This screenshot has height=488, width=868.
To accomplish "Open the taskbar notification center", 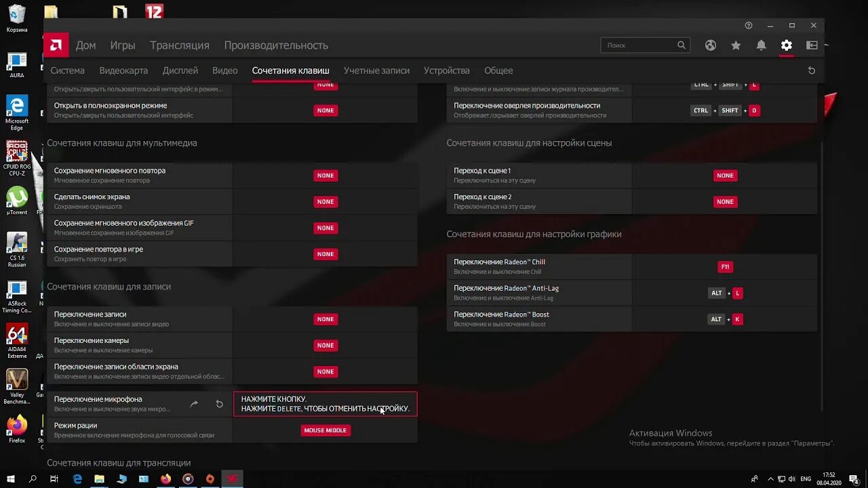I will pos(854,479).
